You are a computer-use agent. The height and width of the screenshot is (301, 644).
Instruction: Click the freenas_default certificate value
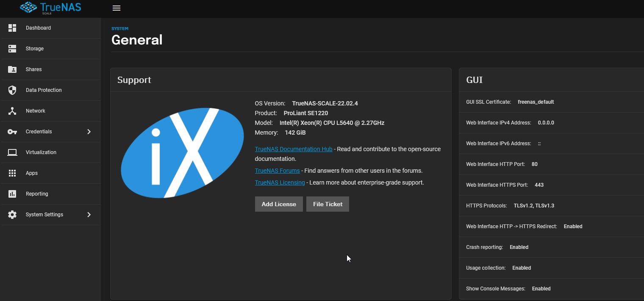click(x=536, y=102)
